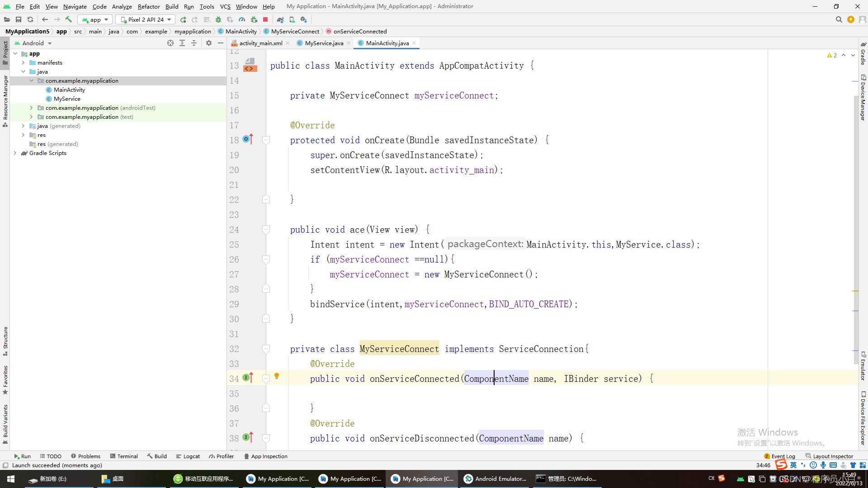Open the app run configuration dropdown

click(x=95, y=19)
